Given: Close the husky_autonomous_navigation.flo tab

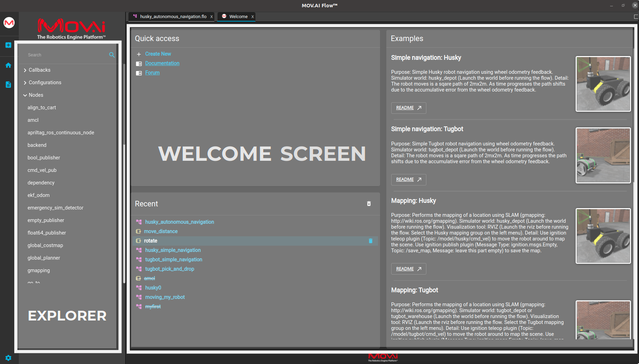Looking at the screenshot, I should coord(211,17).
